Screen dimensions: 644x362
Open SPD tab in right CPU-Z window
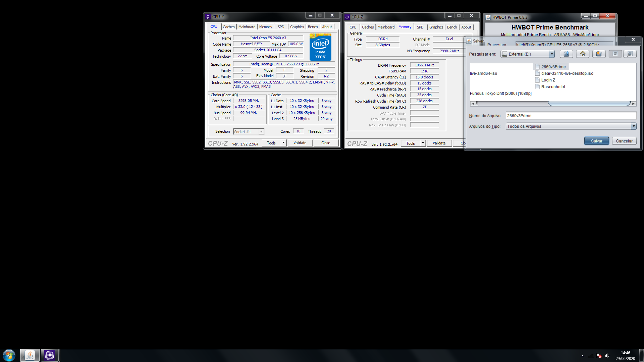(420, 27)
